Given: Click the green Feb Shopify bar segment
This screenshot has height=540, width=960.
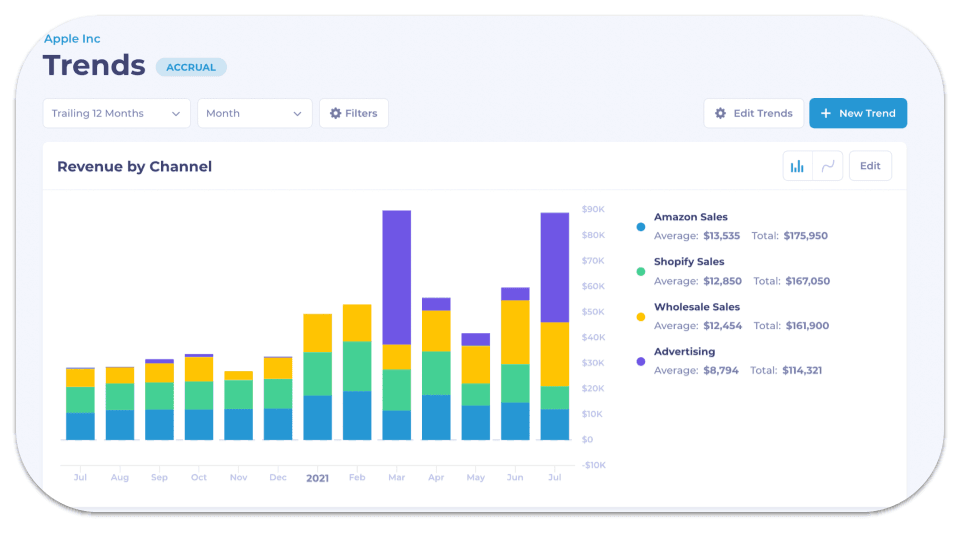Looking at the screenshot, I should click(x=357, y=366).
